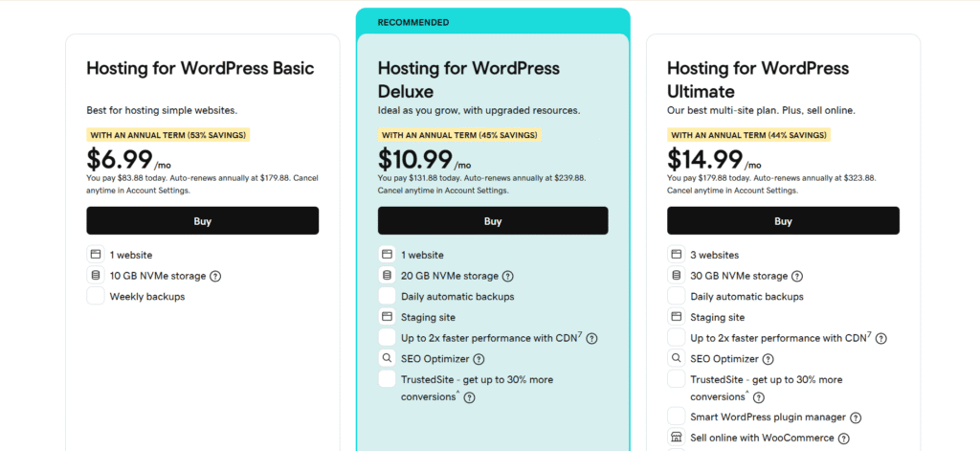
Task: Click Staging site window icon in Deluxe plan
Action: (x=387, y=317)
